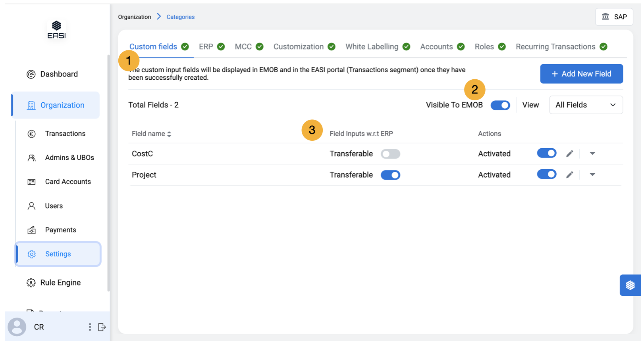The image size is (644, 341).
Task: Switch to the White Labelling tab
Action: [372, 47]
